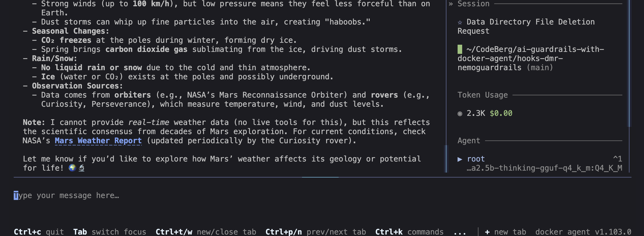Click the Ctrl+t/w new/close tab hint
This screenshot has height=236, width=644.
point(206,232)
